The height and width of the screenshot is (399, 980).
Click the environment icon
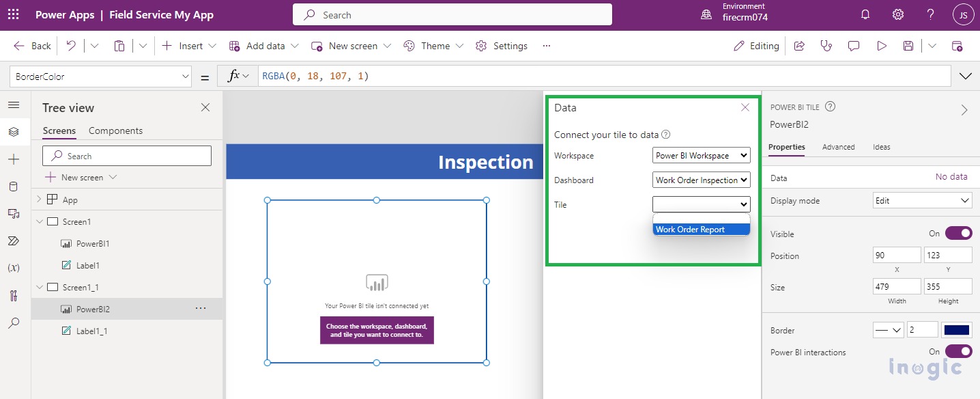tap(706, 14)
